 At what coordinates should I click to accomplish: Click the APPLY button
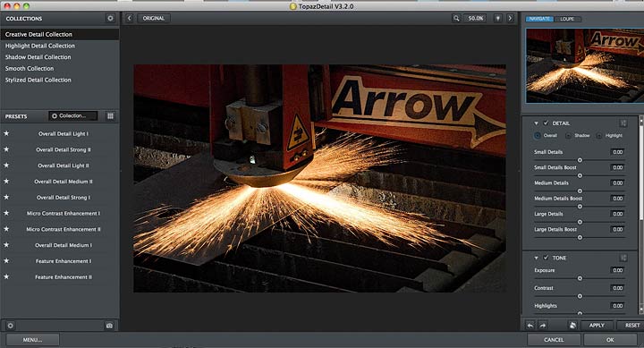[597, 326]
